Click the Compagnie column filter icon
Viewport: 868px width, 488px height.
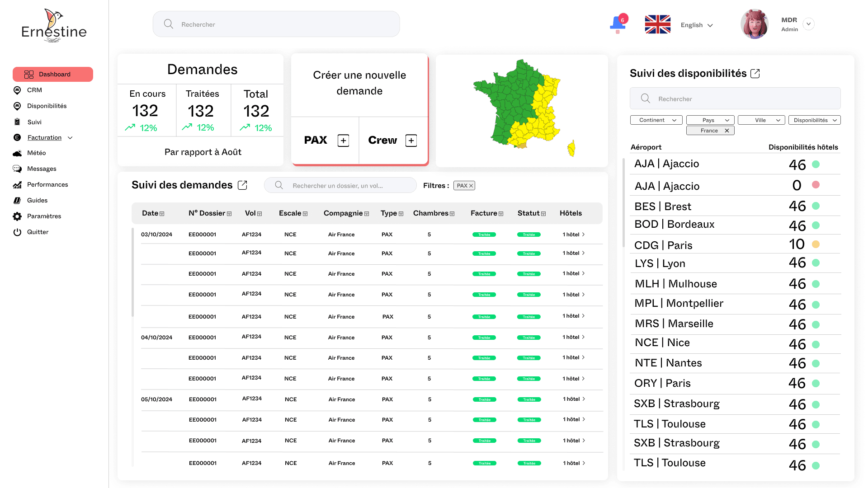click(x=367, y=214)
